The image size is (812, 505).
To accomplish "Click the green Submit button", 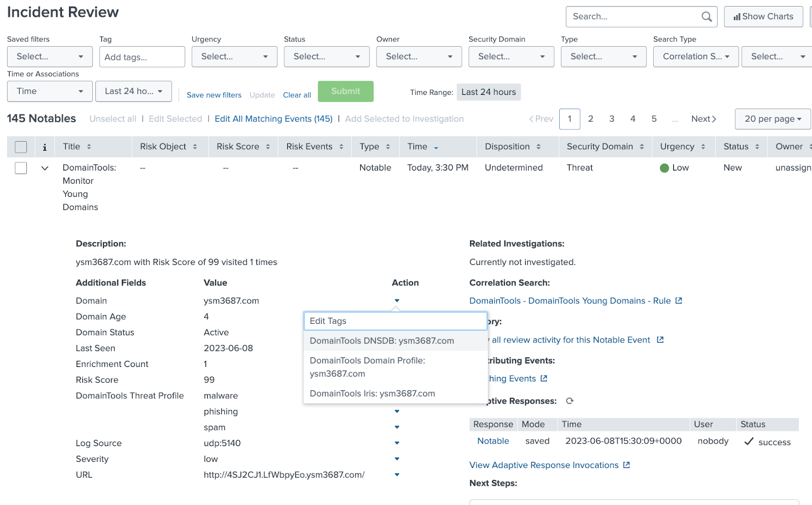I will coord(346,91).
